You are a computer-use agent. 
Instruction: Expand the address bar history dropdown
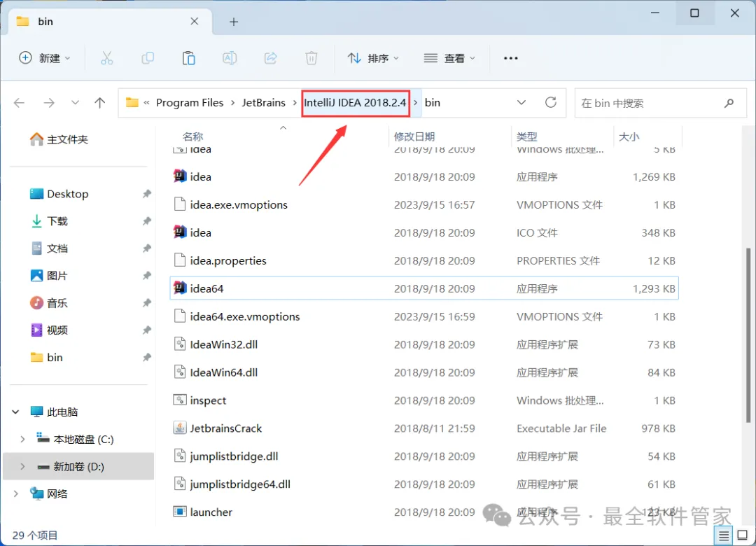point(521,103)
